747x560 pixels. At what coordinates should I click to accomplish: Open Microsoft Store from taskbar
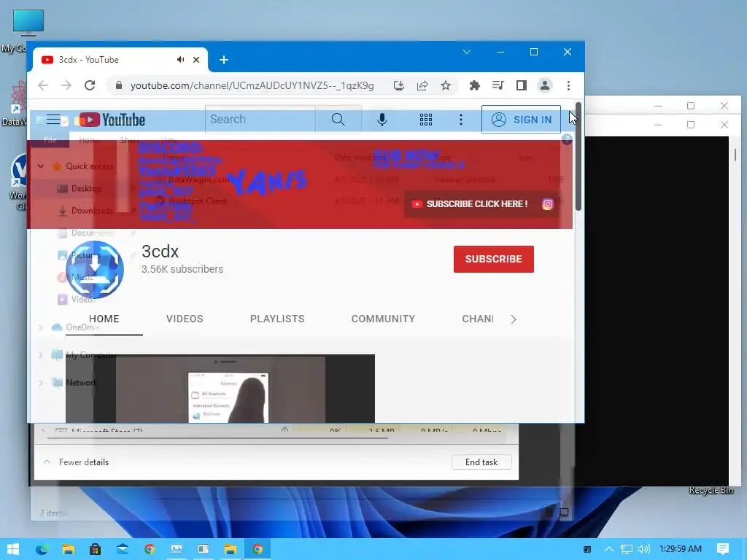point(96,549)
